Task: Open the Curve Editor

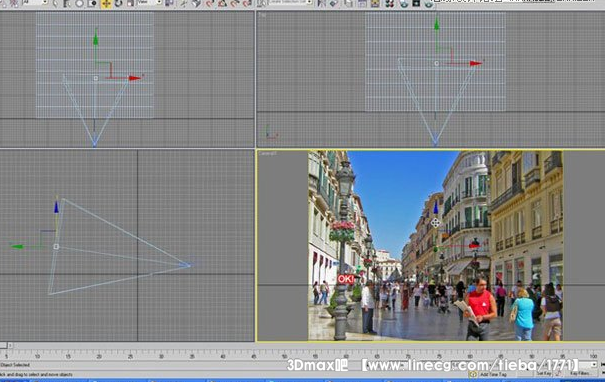Action: 362,4
